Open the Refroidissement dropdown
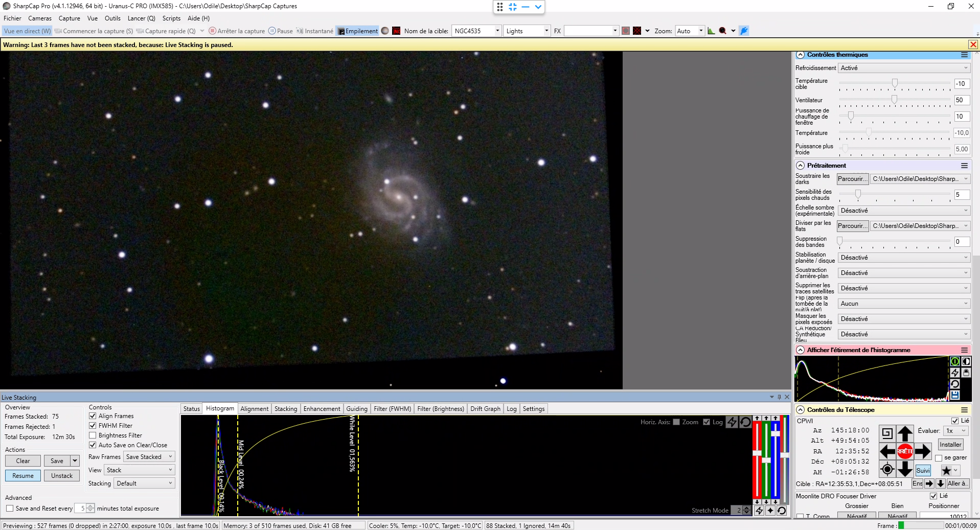The width and height of the screenshot is (980, 530). point(904,68)
